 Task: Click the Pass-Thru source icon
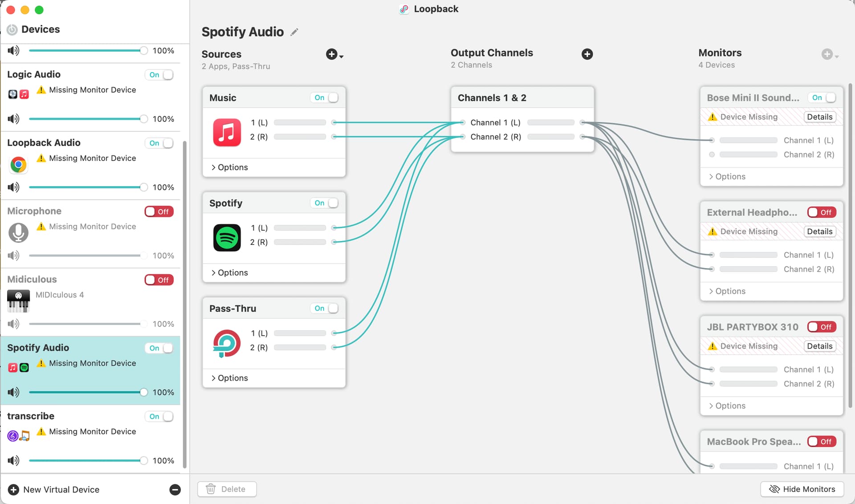(227, 343)
